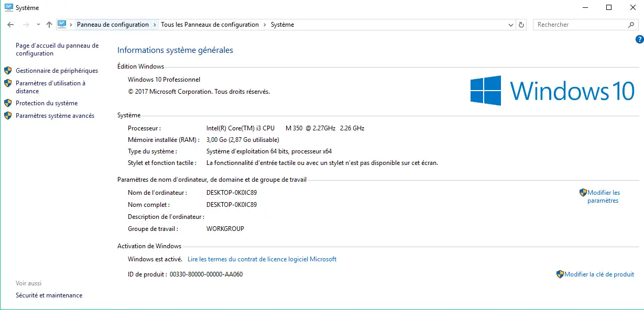Viewport: 644px width, 310px height.
Task: Focus the Rechercher search field
Action: 581,25
